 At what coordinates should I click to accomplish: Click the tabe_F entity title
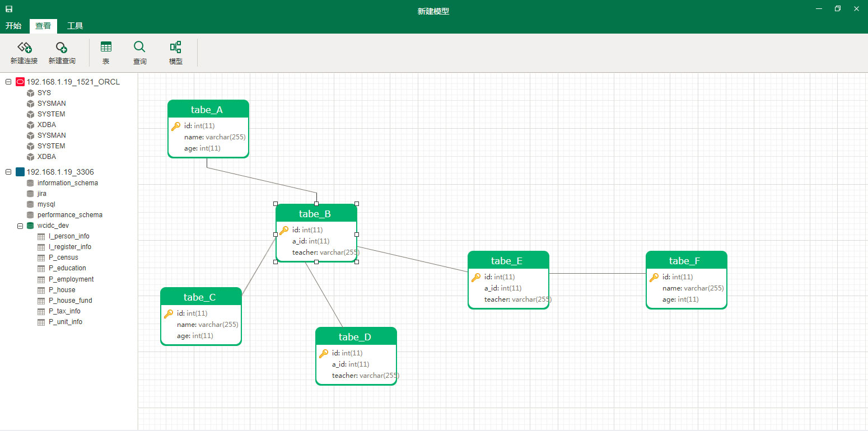pos(686,261)
